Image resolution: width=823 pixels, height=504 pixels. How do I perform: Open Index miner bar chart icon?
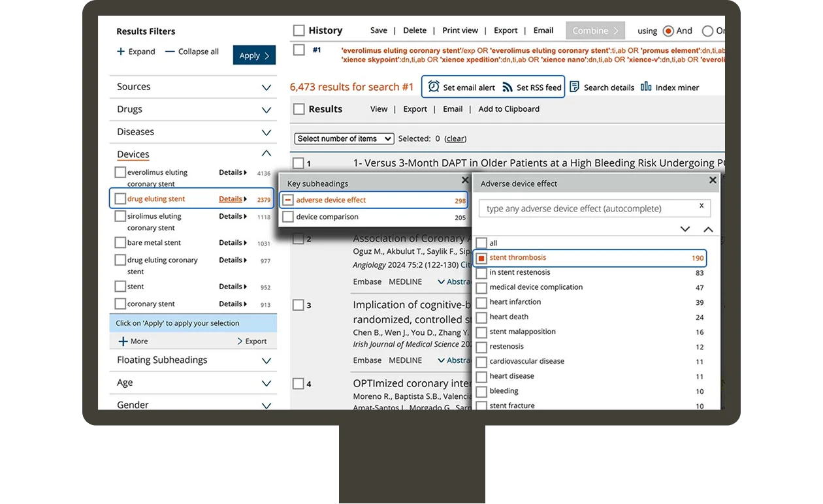pos(646,86)
